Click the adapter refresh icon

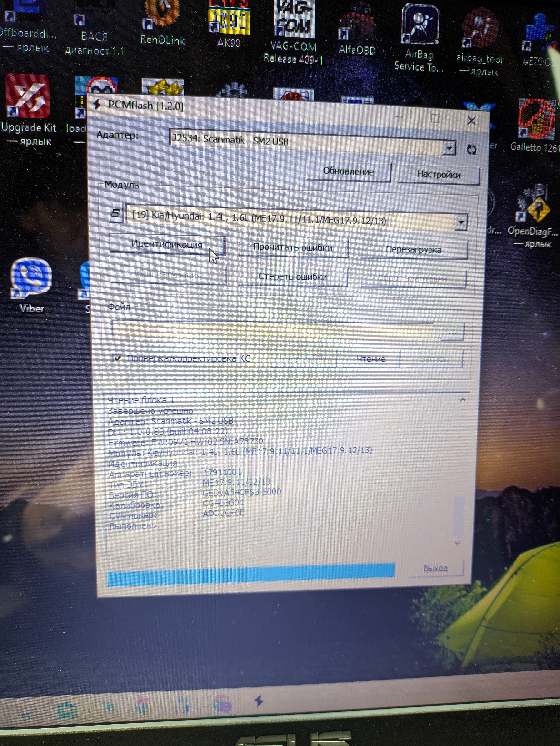[x=471, y=150]
